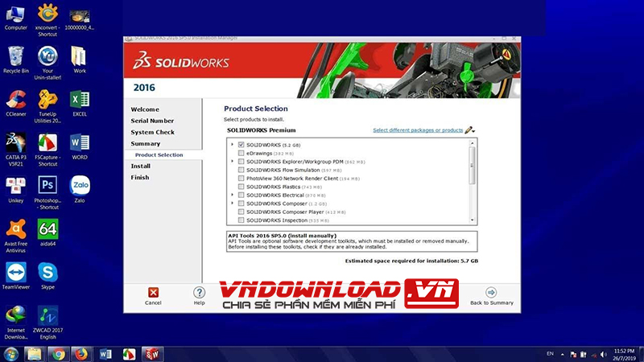The image size is (644, 362).
Task: Open TuneUp Utilities desktop icon
Action: (x=47, y=106)
